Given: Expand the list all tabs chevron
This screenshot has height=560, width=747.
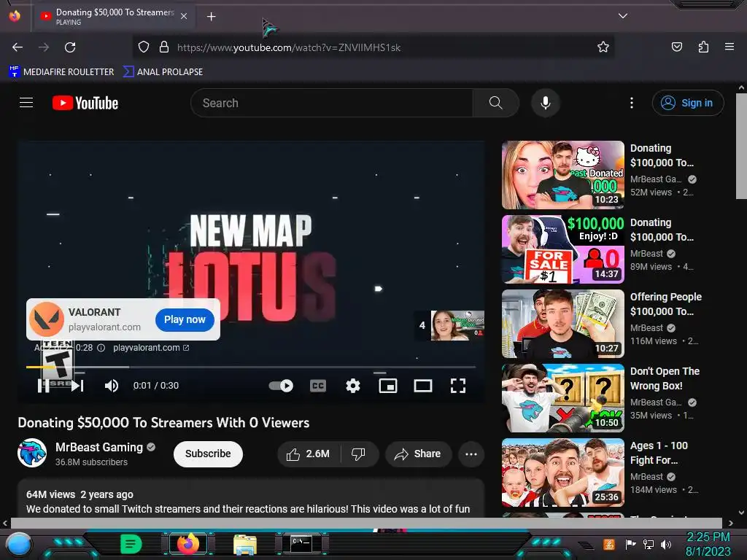Looking at the screenshot, I should point(623,16).
